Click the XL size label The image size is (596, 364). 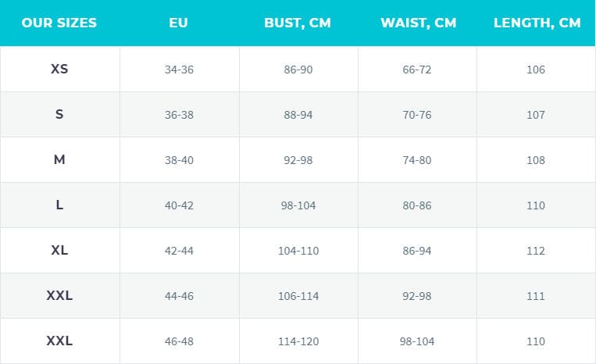coord(59,250)
